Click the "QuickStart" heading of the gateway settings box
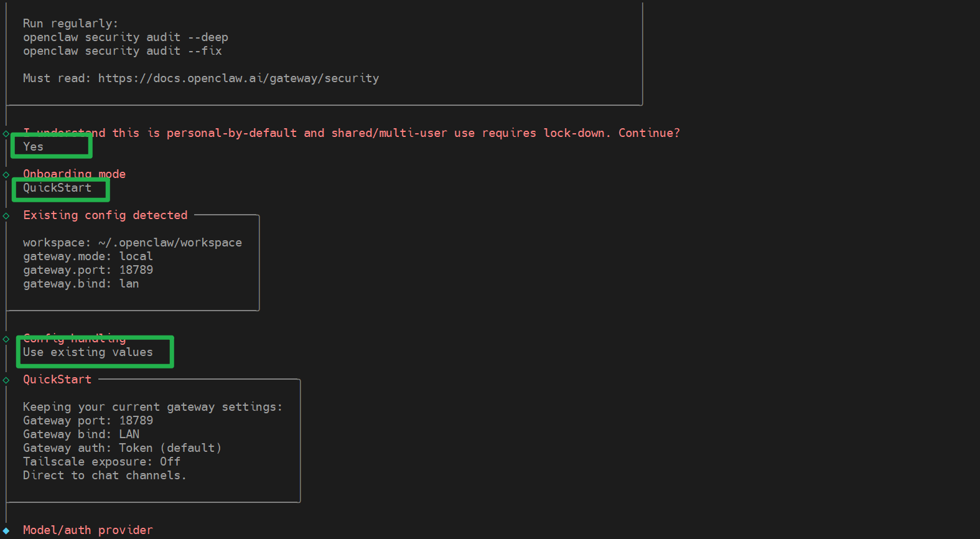This screenshot has height=539, width=980. point(57,380)
